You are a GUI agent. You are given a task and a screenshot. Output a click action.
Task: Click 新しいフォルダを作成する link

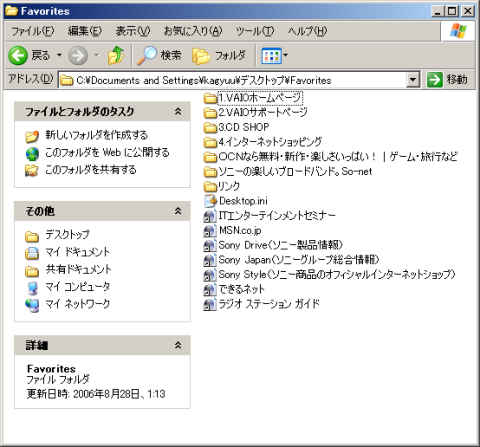[97, 135]
